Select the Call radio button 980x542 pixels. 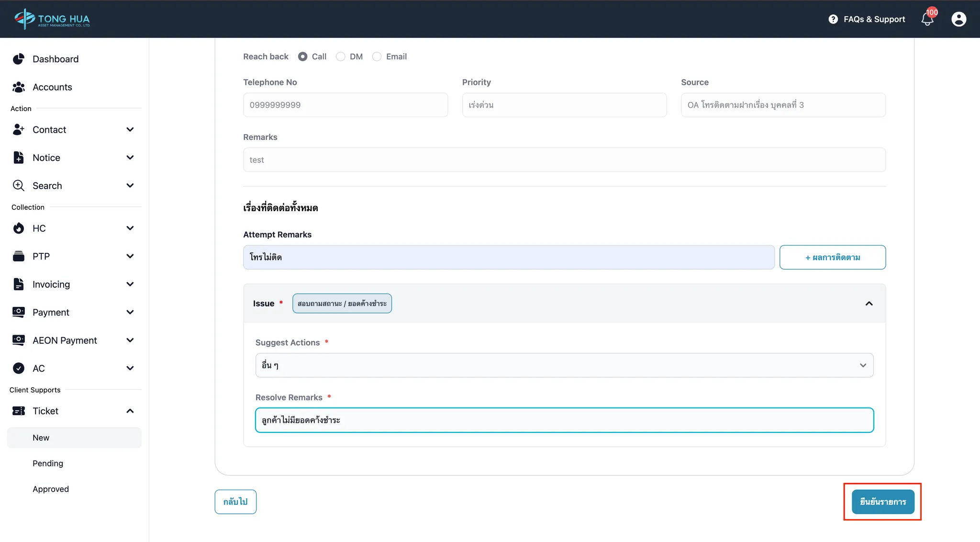302,56
